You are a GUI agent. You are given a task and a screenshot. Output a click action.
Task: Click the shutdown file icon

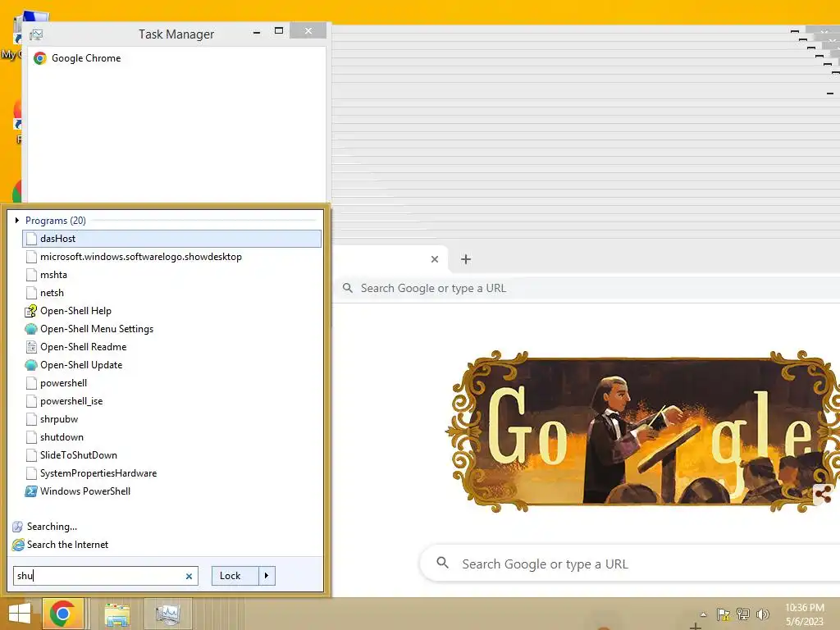pyautogui.click(x=32, y=437)
